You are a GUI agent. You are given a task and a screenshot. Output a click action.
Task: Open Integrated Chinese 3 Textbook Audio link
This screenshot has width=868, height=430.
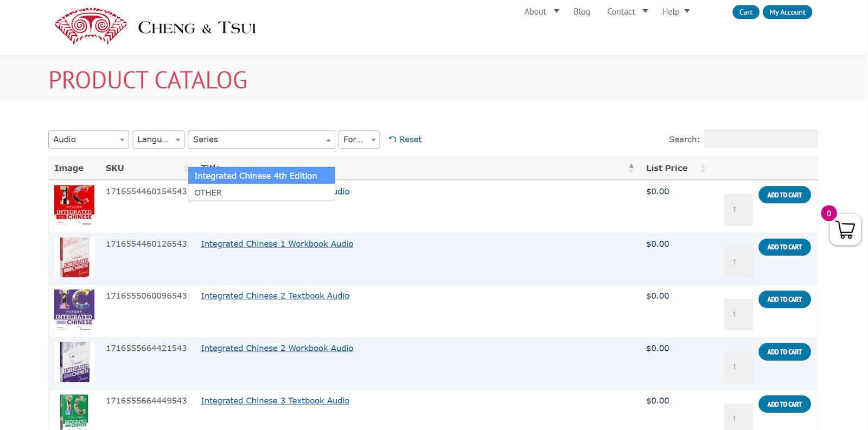[275, 401]
